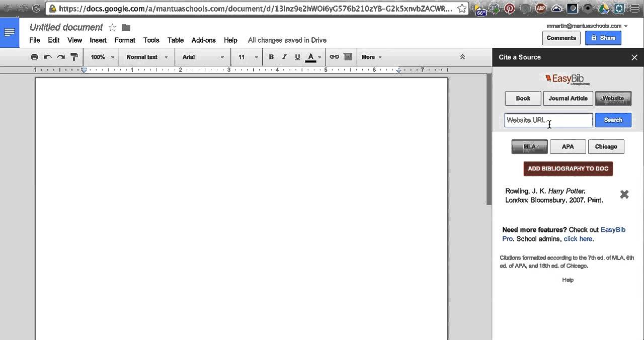644x340 pixels.
Task: Follow the school admins click here link
Action: coord(578,239)
